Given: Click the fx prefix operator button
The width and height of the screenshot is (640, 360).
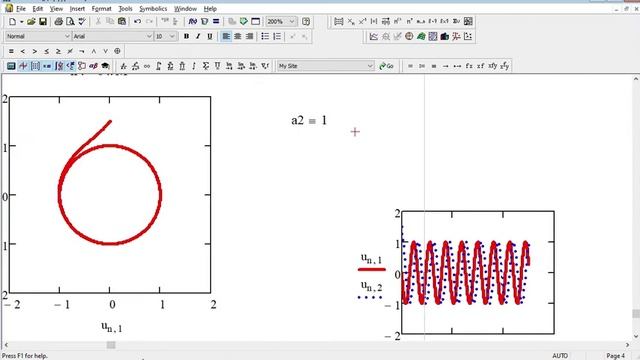Looking at the screenshot, I should 469,66.
